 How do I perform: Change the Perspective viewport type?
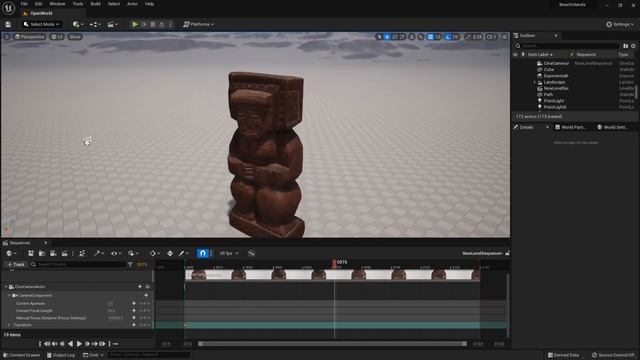[29, 37]
